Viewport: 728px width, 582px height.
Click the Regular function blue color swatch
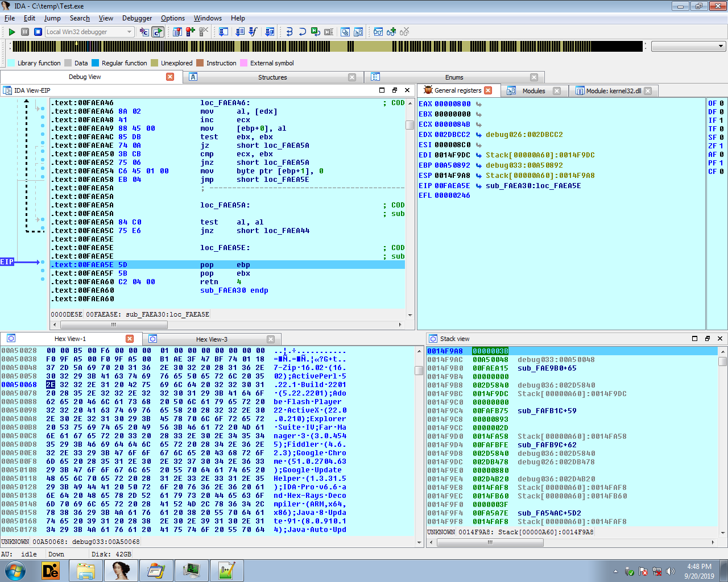[x=96, y=63]
